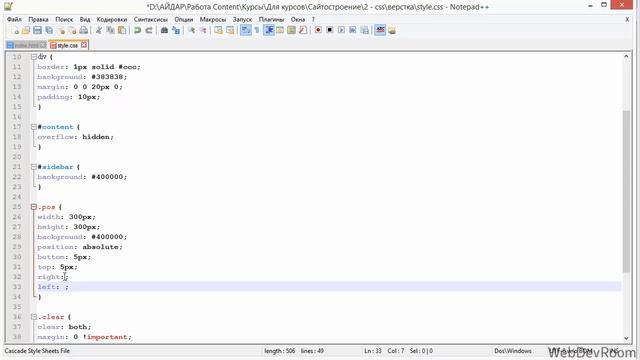Click the Save All icon
Viewport: 640px width, 360px height.
49,30
